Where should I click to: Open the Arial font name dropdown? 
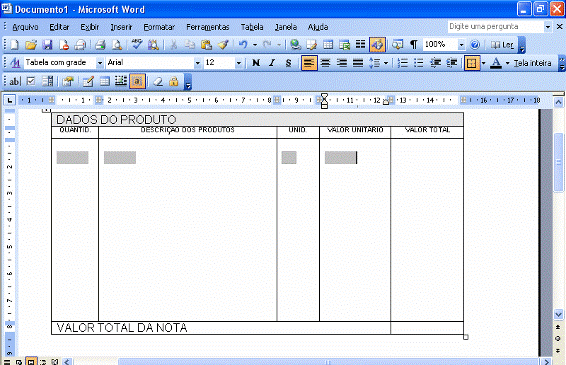click(197, 63)
